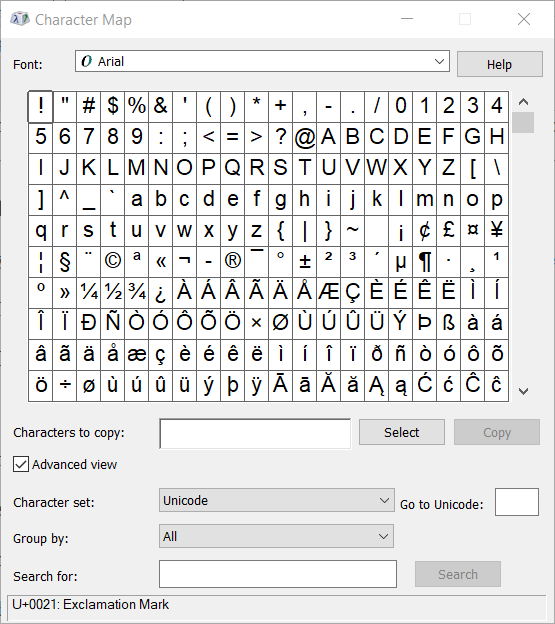Viewport: 555px width, 624px height.
Task: Select the dollar sign $ character
Action: tap(113, 106)
